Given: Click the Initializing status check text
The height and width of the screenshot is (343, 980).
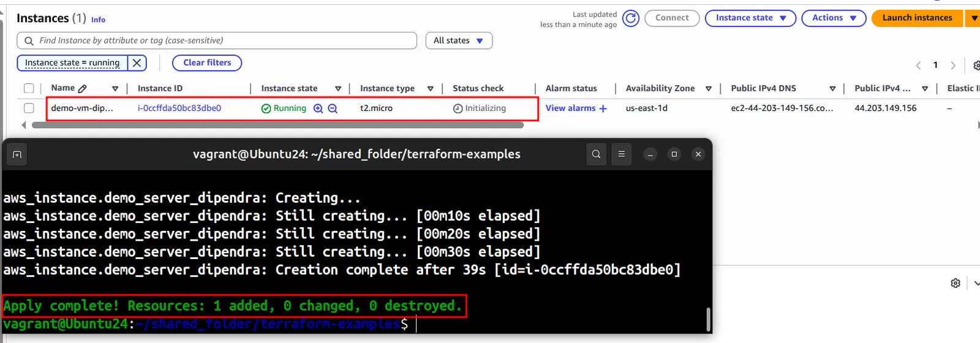Looking at the screenshot, I should (485, 108).
